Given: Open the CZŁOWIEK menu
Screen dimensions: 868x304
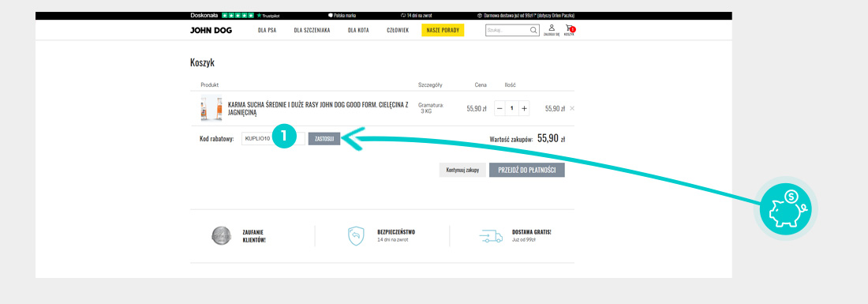Looking at the screenshot, I should [x=398, y=31].
